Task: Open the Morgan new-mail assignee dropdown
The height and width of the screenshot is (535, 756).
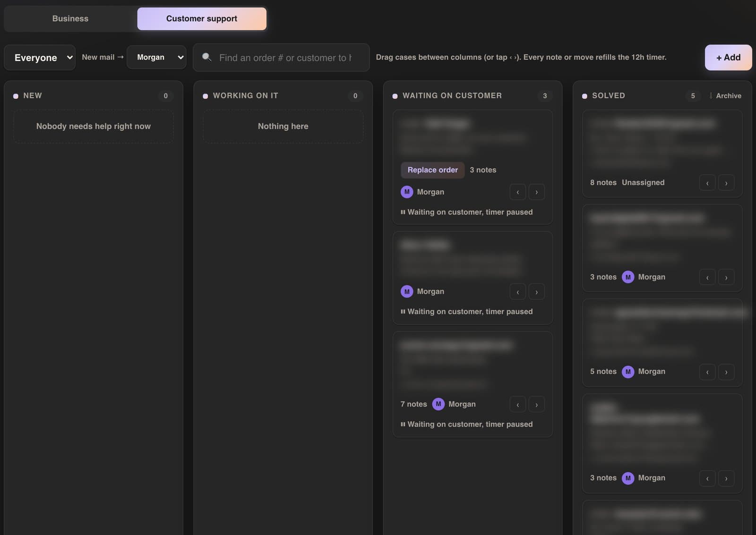Action: pos(156,57)
